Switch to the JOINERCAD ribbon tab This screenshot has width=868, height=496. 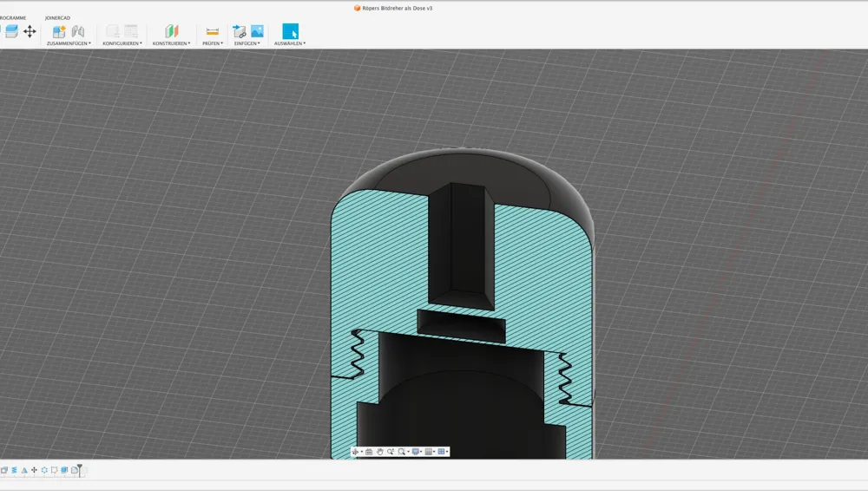click(x=57, y=17)
